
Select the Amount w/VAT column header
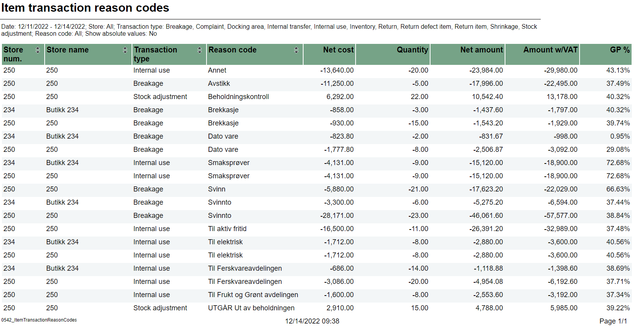coord(550,50)
